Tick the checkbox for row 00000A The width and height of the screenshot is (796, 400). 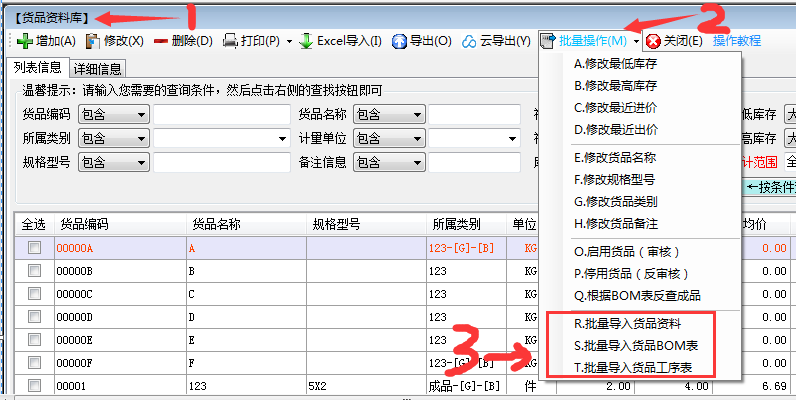point(34,248)
